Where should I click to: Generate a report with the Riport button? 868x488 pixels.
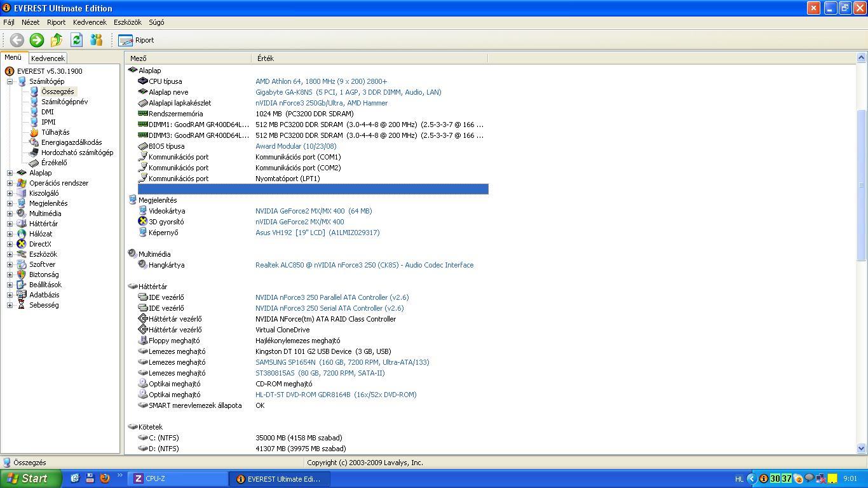click(137, 40)
